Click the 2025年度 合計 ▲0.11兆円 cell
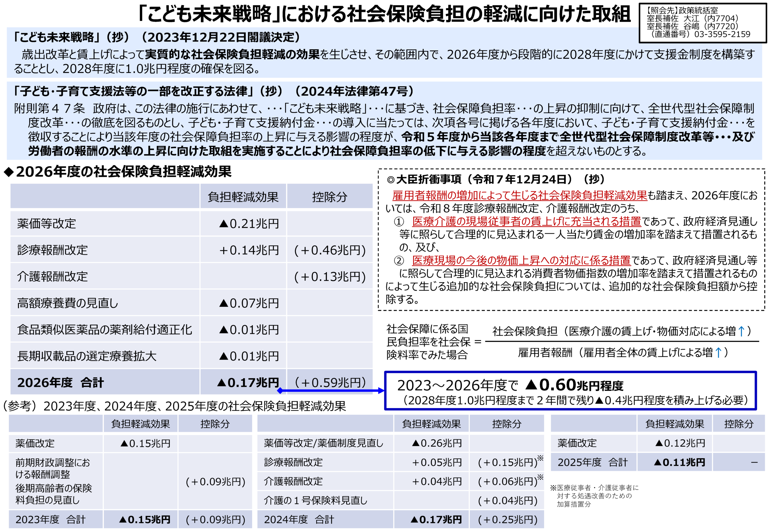Viewport: 769px width, 532px height. tap(679, 462)
